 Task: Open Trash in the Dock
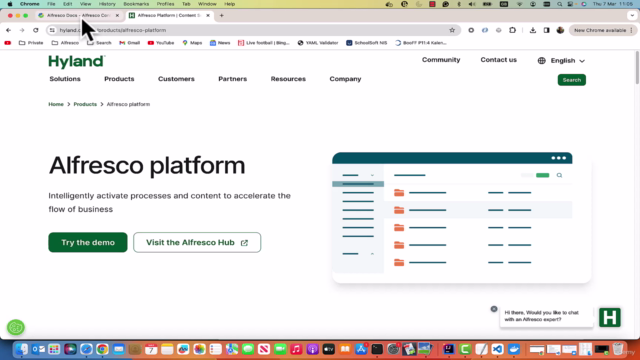pyautogui.click(x=618, y=349)
